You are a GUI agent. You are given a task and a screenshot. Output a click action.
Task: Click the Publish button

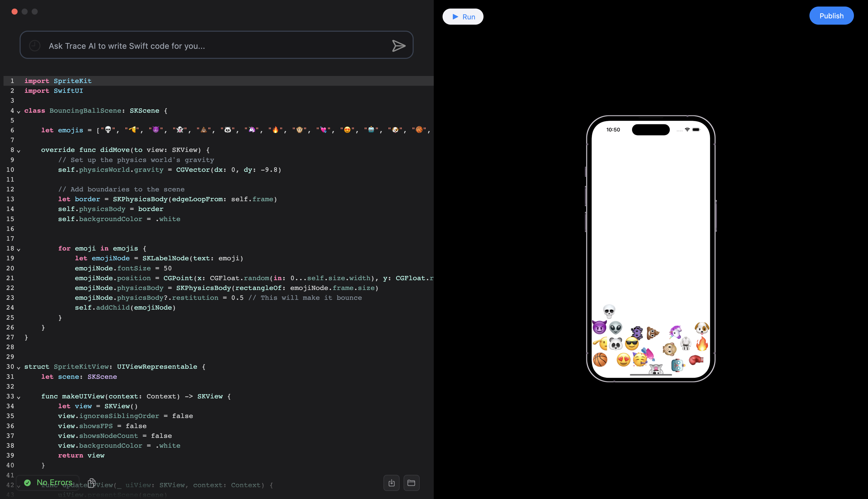[831, 16]
